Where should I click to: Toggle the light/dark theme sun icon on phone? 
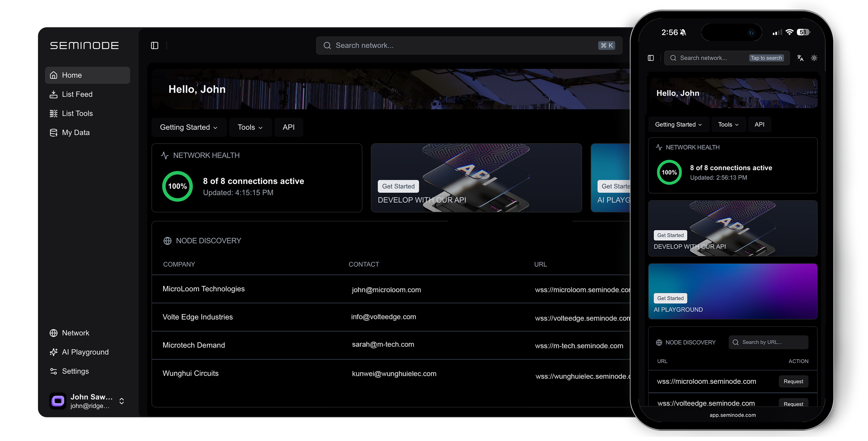click(814, 58)
